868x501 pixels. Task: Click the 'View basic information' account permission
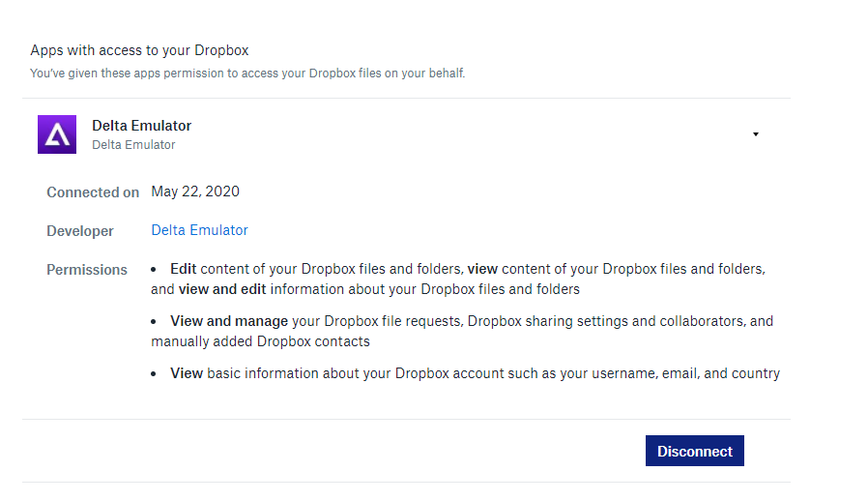pos(466,373)
